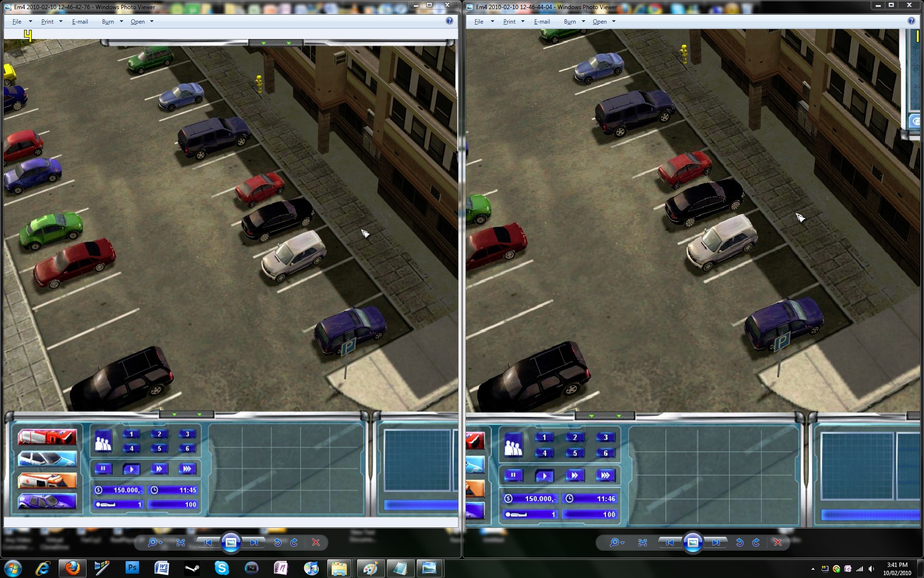Image resolution: width=924 pixels, height=578 pixels.
Task: Rotate counterclockwise in the left Photo Viewer
Action: [x=278, y=543]
